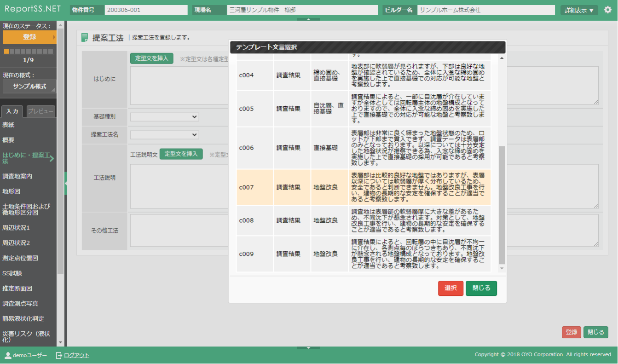The height and width of the screenshot is (364, 618).
Task: Switch to プレビュー tab
Action: click(x=40, y=111)
